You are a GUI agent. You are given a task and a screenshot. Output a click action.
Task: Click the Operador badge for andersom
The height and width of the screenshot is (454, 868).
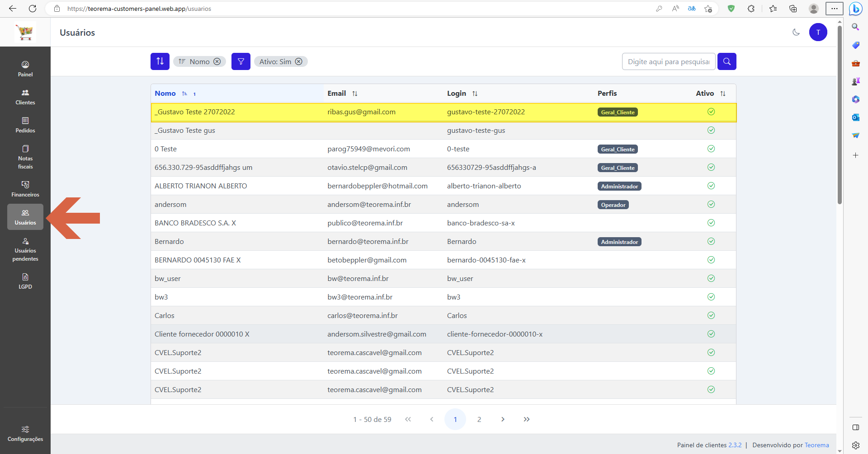point(613,205)
